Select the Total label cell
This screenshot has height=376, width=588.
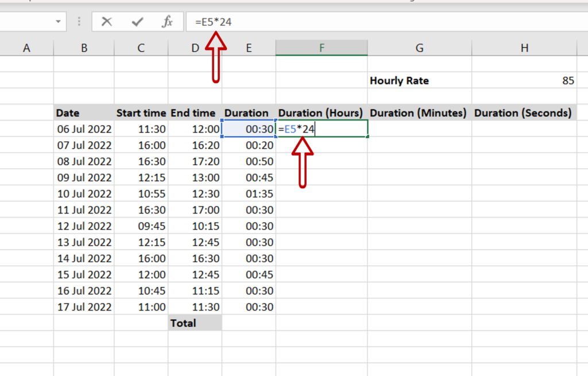195,323
